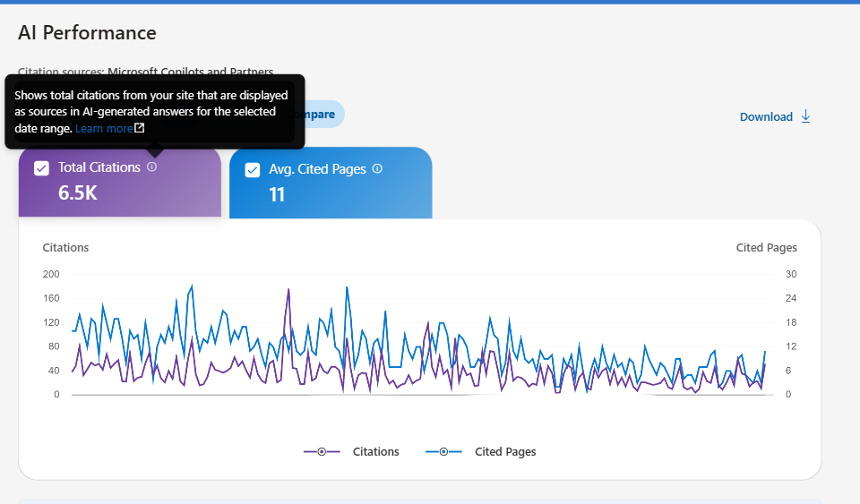Open the Learn more link in tooltip

coord(104,128)
